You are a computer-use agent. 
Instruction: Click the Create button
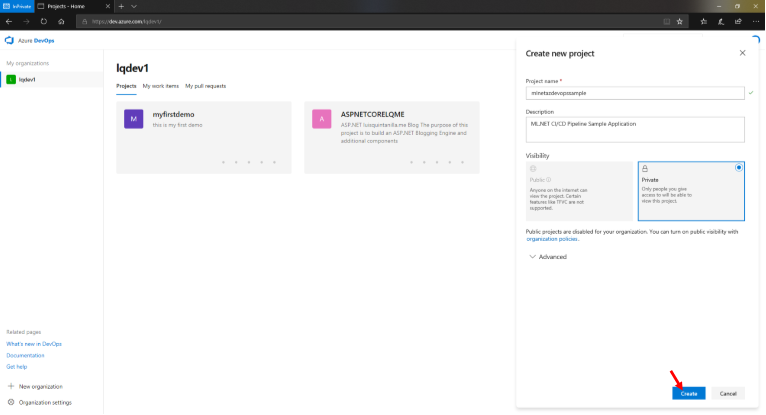click(689, 394)
